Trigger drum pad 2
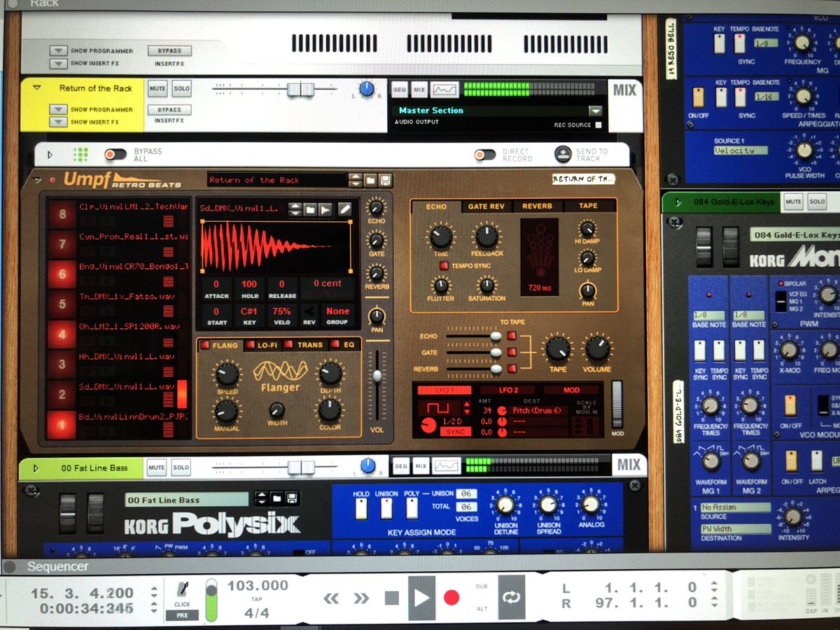This screenshot has height=630, width=840. pyautogui.click(x=62, y=394)
